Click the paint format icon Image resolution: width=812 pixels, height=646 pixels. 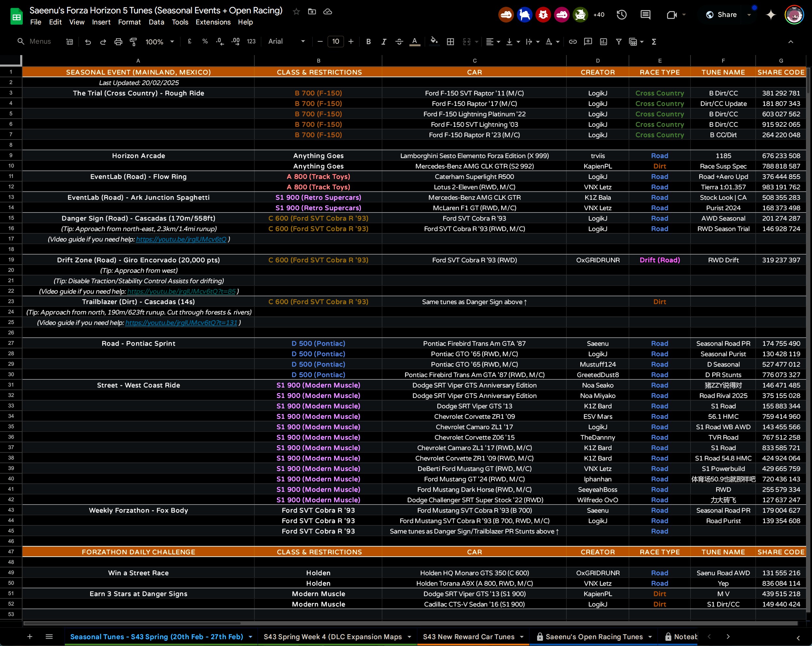point(133,42)
